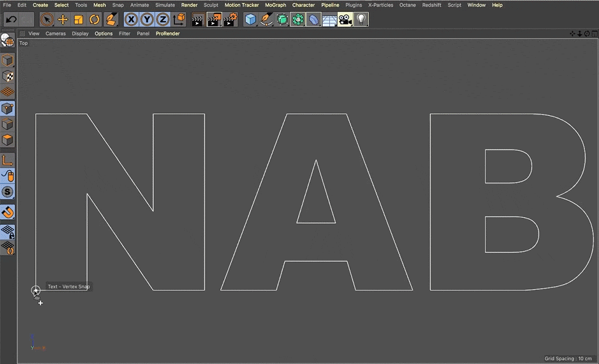Open the viewport Filter menu

point(125,33)
